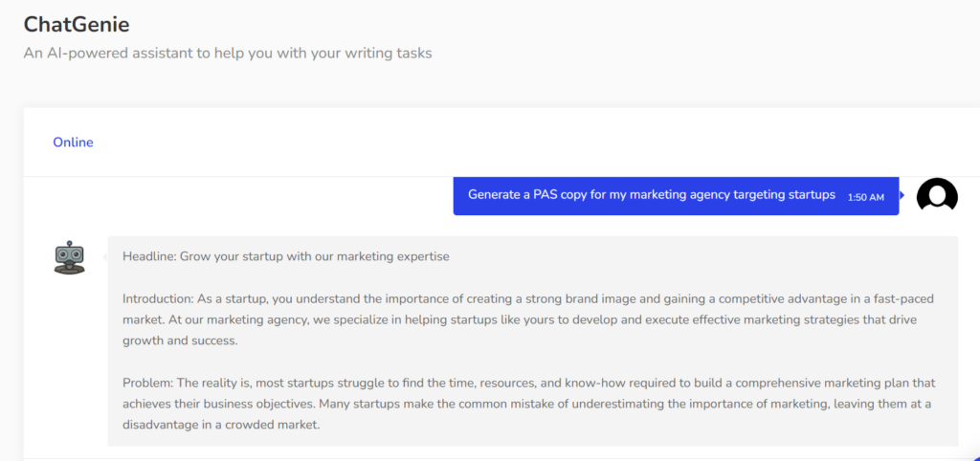Click the user profile avatar icon
The image size is (980, 461).
click(937, 195)
